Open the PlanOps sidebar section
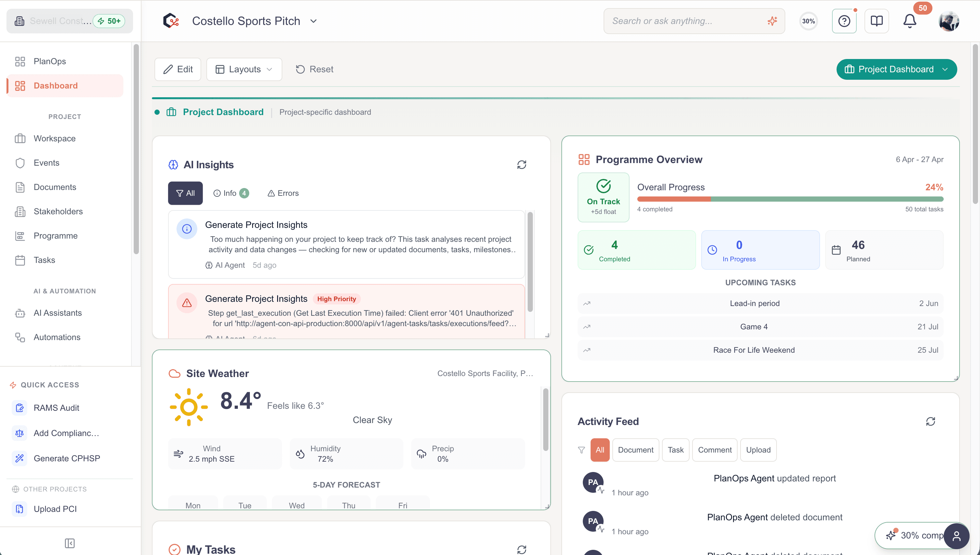 (x=49, y=61)
